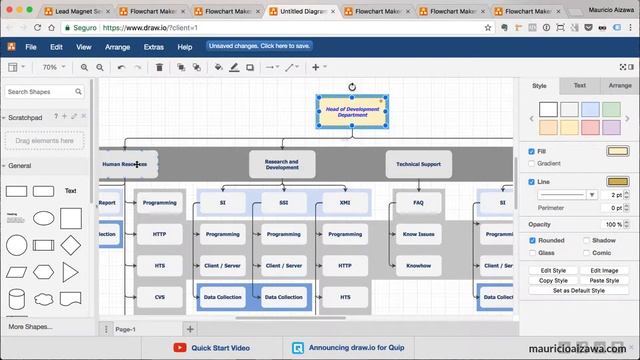Open the zoom 70% dropdown

coord(54,67)
